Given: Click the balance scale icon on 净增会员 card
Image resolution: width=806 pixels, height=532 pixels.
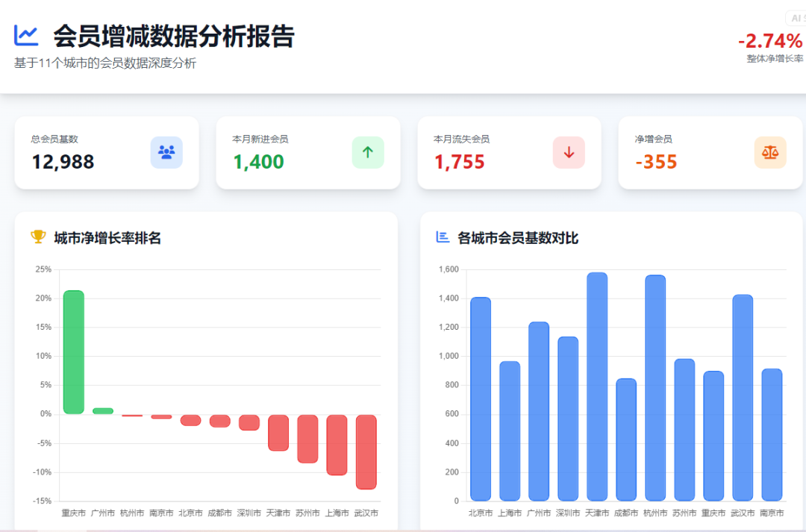Looking at the screenshot, I should click(771, 152).
